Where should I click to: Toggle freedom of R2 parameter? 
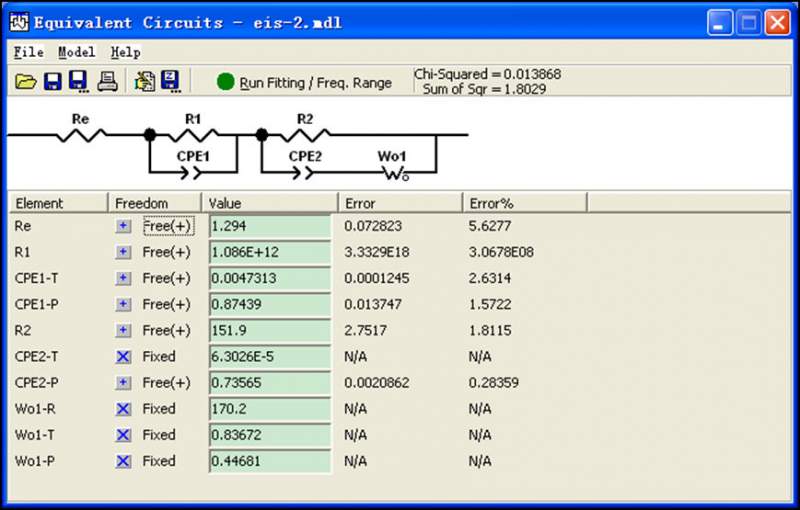coord(123,330)
